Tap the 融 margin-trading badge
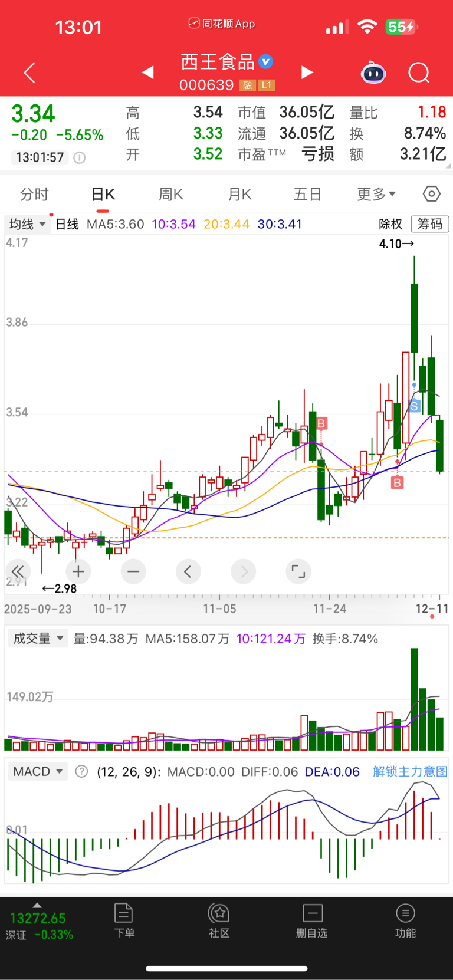 pos(247,85)
